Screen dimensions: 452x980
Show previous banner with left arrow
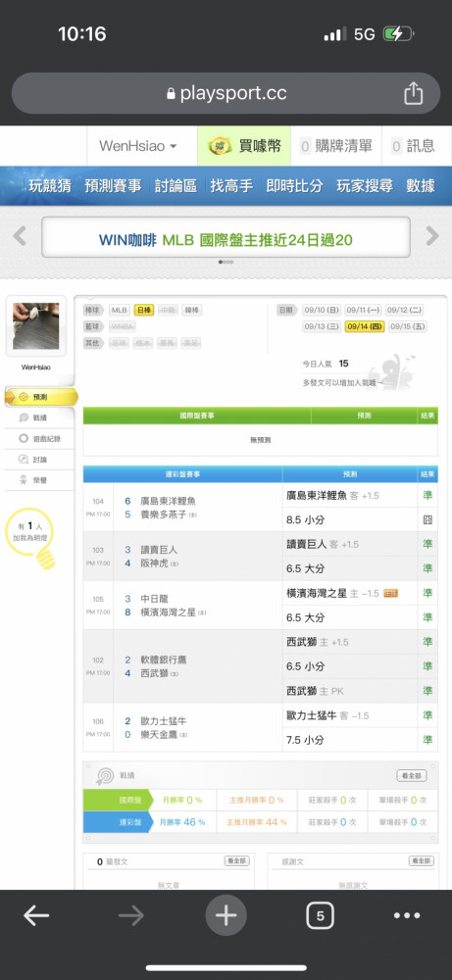[20, 236]
